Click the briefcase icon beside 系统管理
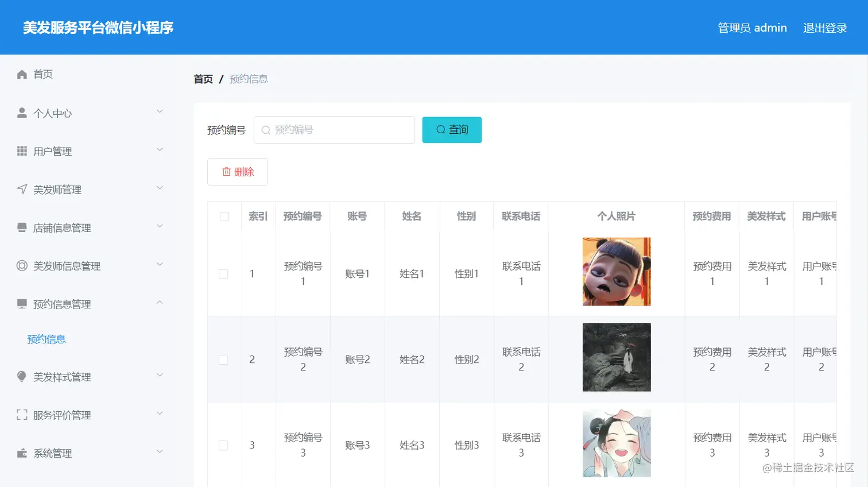The width and height of the screenshot is (868, 487). (x=22, y=453)
